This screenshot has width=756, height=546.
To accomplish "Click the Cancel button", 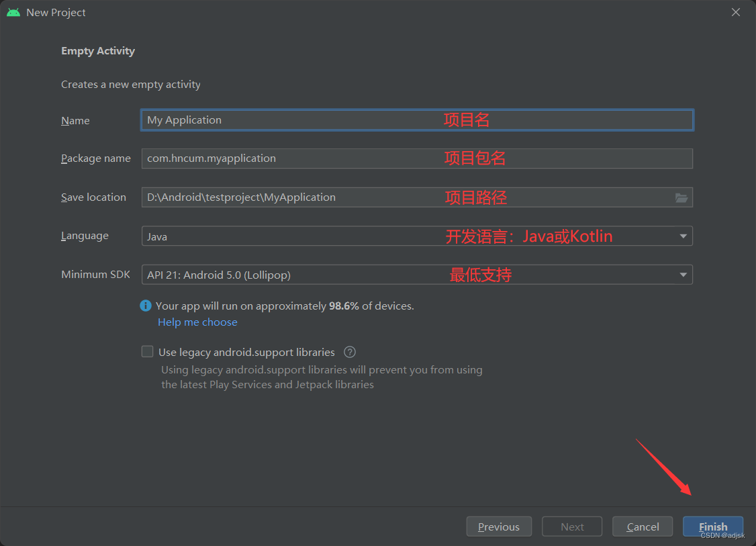I will 643,527.
